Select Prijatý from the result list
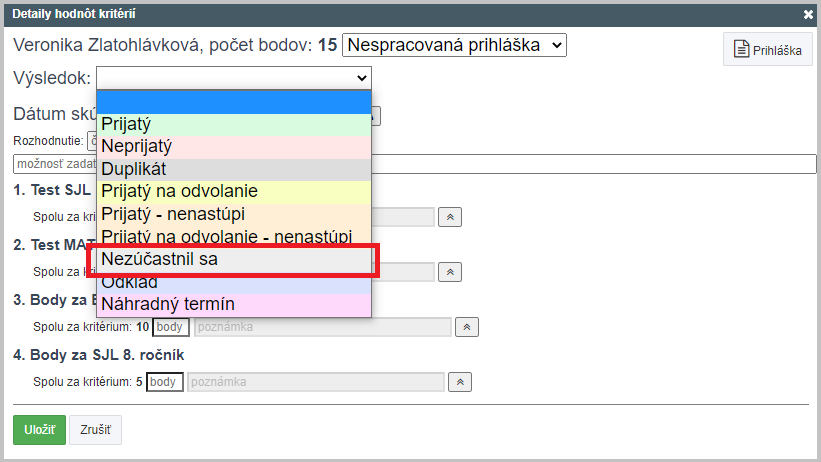The image size is (821, 462). click(234, 124)
